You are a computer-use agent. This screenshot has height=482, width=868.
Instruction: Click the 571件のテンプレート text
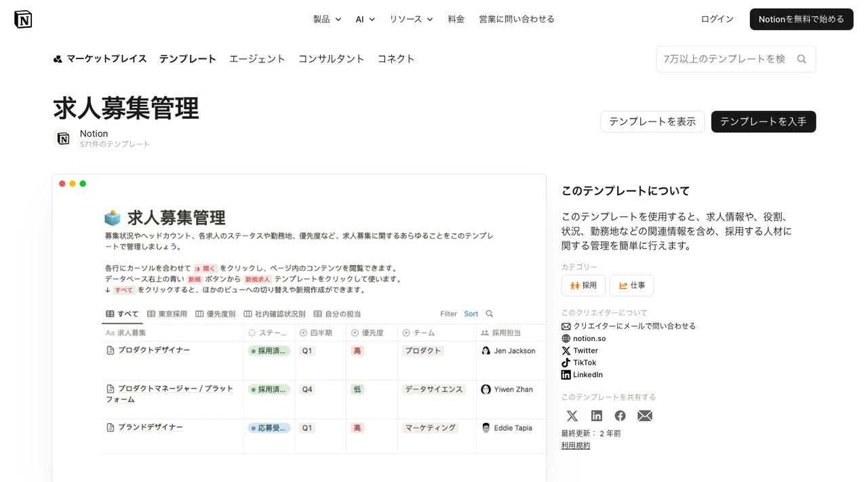click(115, 144)
